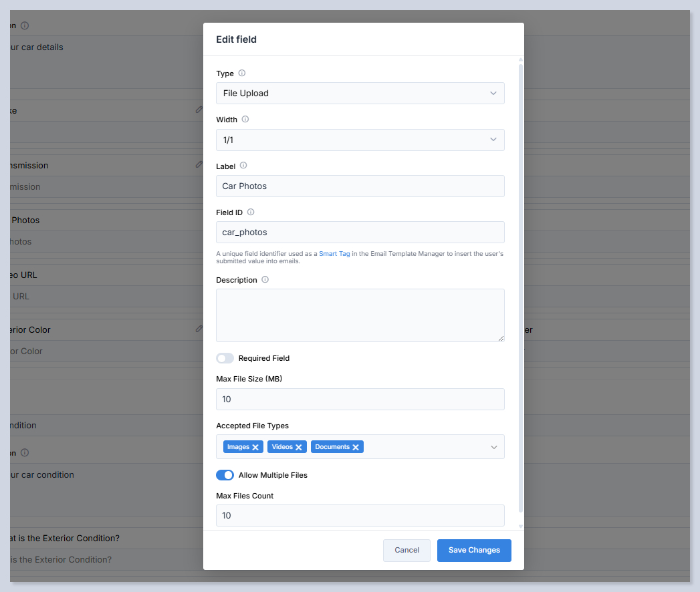Enable the Required Field toggle
This screenshot has height=592, width=700.
pos(225,358)
